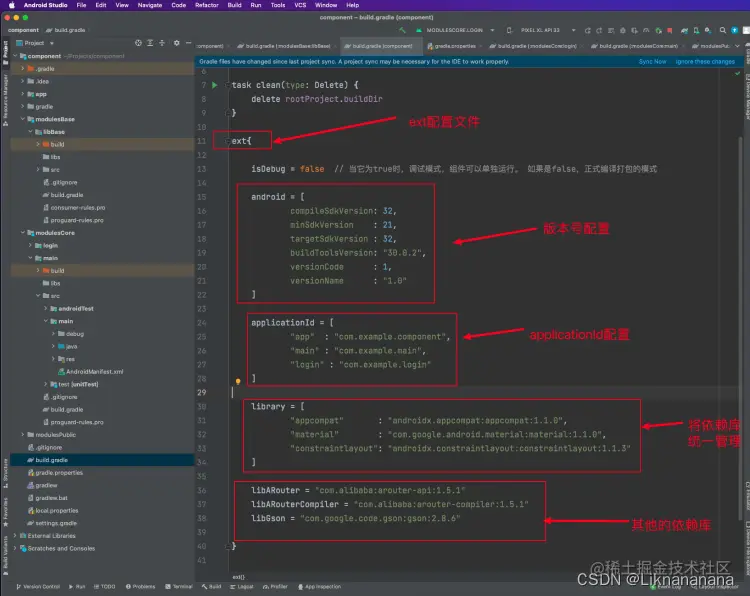Toggle the Resource Manager side tab
Image resolution: width=750 pixels, height=596 pixels.
tap(5, 99)
